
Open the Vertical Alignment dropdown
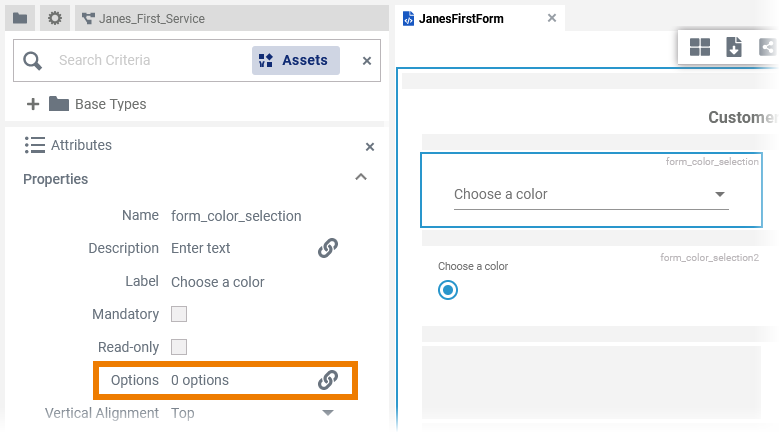pyautogui.click(x=327, y=413)
